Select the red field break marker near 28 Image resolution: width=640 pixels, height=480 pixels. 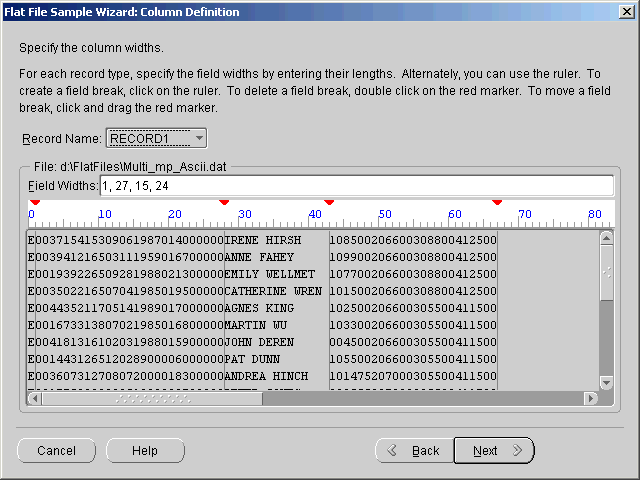(224, 202)
